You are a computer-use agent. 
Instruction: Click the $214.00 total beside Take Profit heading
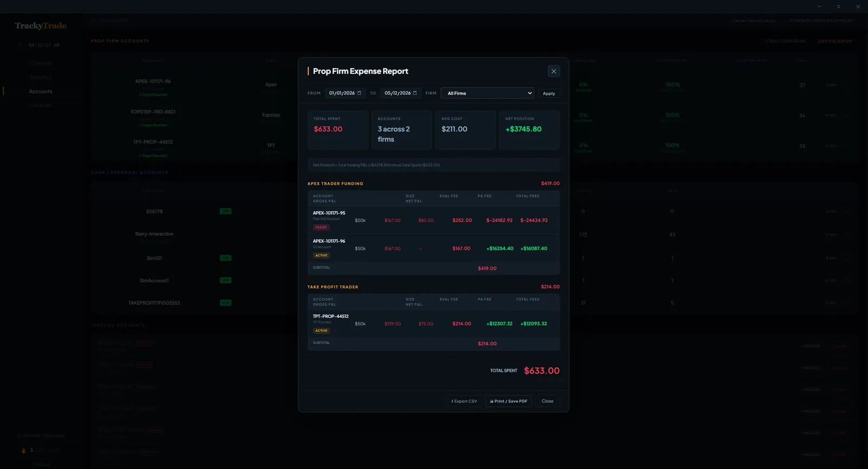550,287
